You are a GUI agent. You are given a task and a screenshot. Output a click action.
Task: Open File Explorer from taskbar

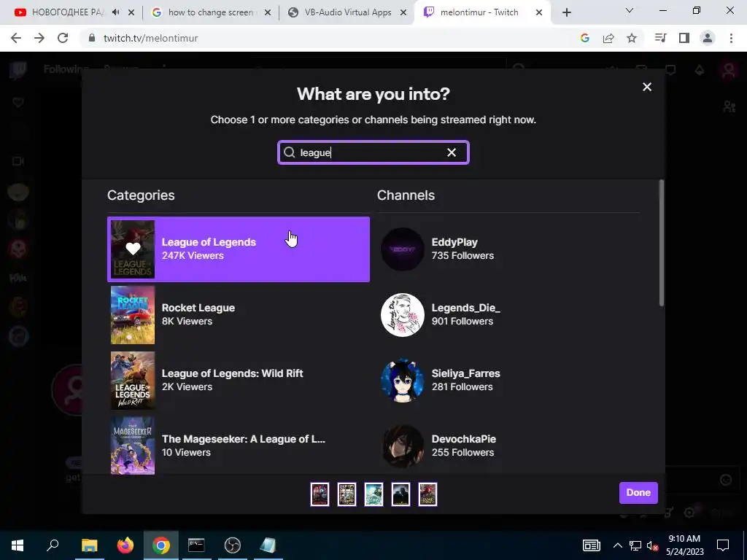point(89,545)
